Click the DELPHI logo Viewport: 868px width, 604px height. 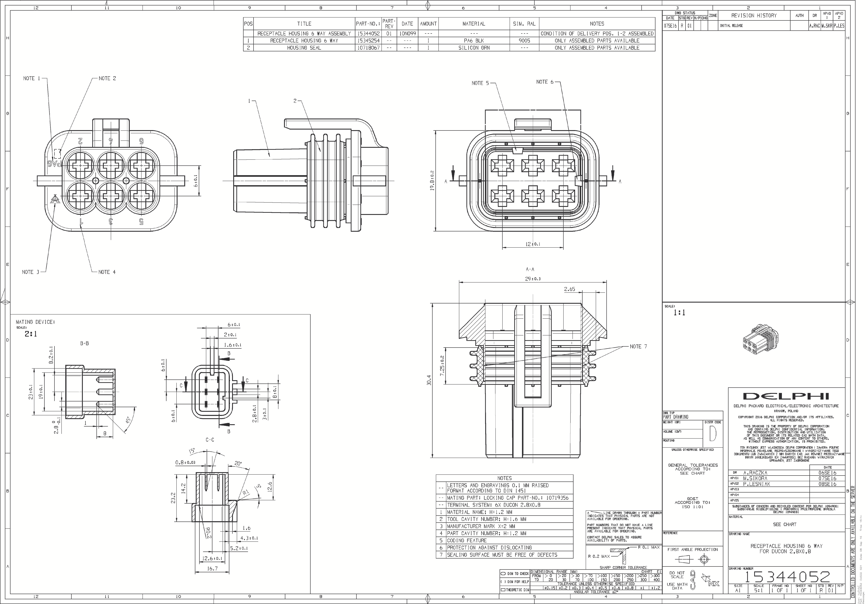pyautogui.click(x=786, y=396)
